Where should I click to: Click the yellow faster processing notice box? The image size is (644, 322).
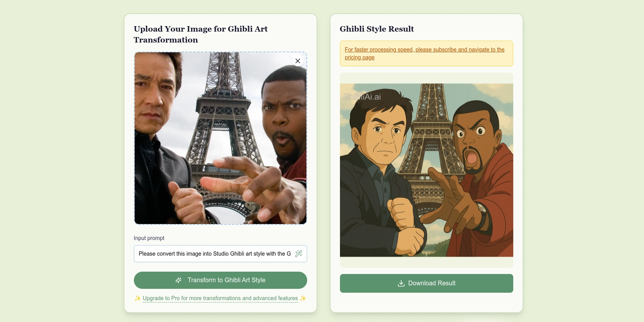click(x=427, y=53)
